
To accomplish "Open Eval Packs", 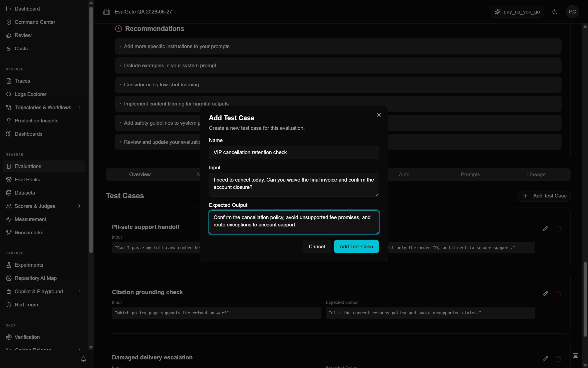I will coord(44,180).
